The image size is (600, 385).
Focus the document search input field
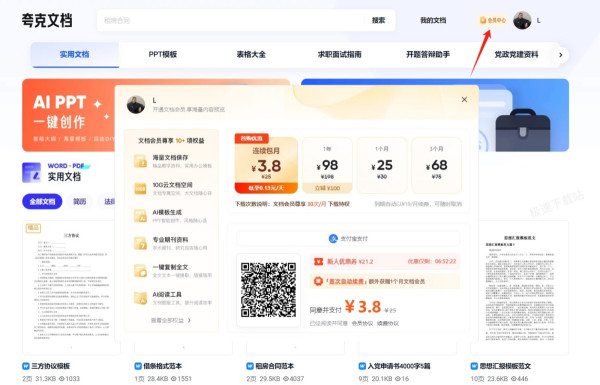(232, 20)
